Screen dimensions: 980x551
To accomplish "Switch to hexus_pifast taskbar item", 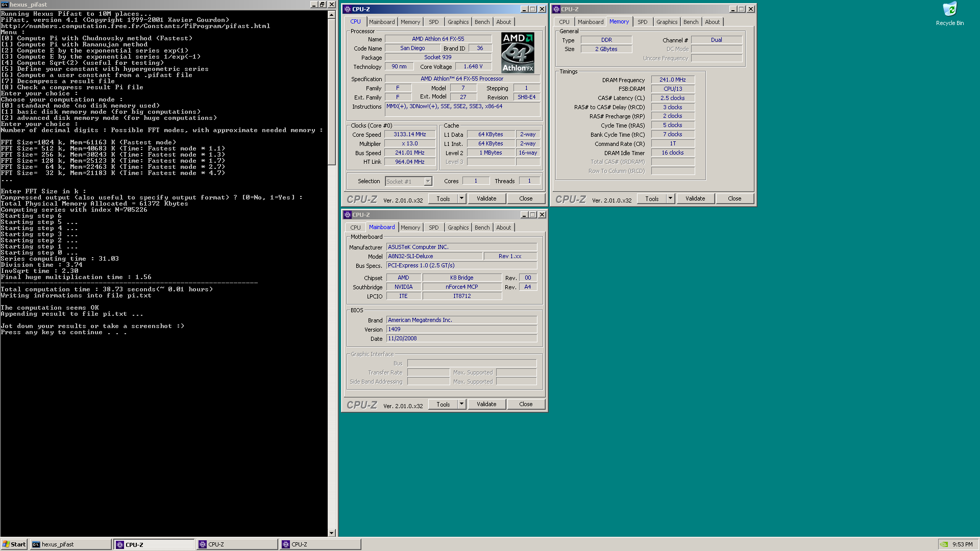I will tap(70, 544).
